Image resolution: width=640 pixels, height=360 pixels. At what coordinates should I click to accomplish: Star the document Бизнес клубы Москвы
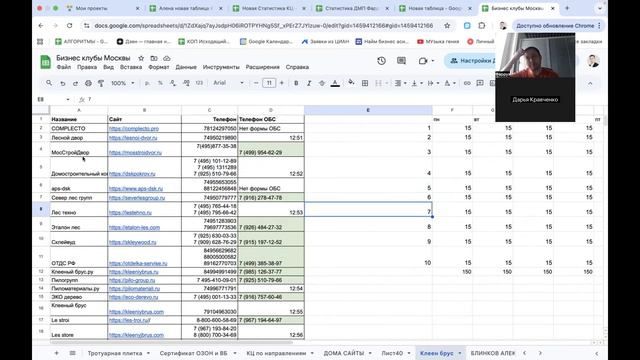(141, 58)
